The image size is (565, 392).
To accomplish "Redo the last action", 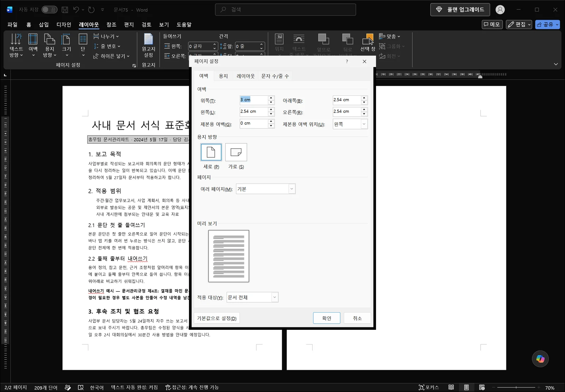I will click(x=91, y=10).
